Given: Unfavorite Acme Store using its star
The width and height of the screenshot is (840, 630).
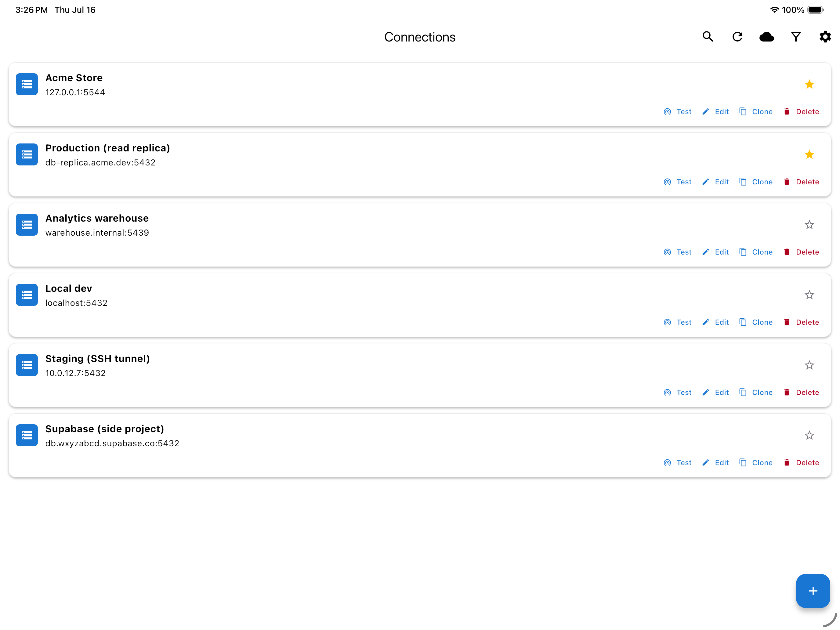Looking at the screenshot, I should (x=809, y=84).
